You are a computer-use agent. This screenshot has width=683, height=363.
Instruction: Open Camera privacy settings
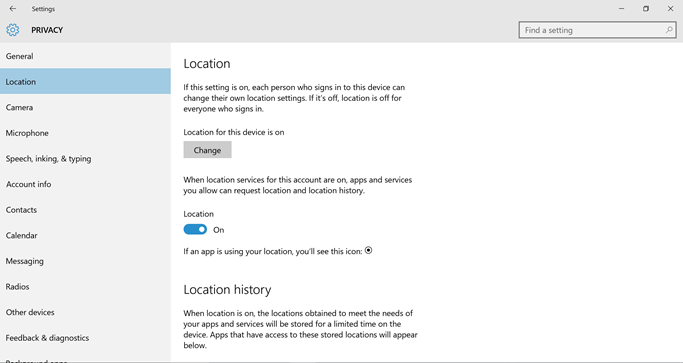[85, 107]
